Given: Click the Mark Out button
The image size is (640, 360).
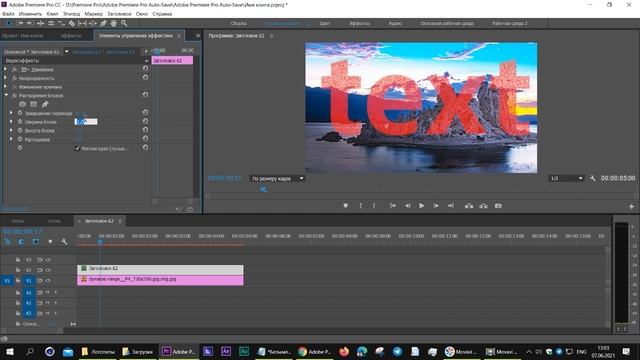Looking at the screenshot, I should coord(374,206).
